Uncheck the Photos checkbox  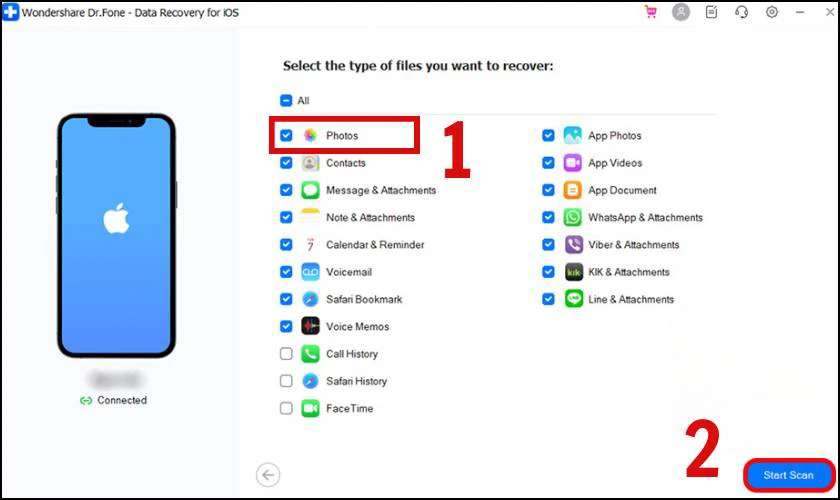coord(286,136)
